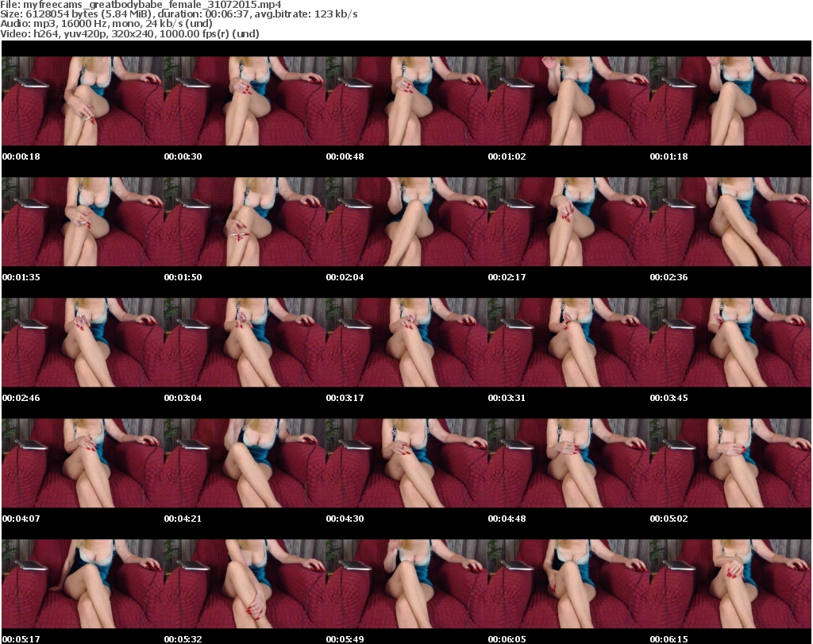Pick the thumbnail at 00:03:17
The width and height of the screenshot is (813, 644).
coord(406,342)
